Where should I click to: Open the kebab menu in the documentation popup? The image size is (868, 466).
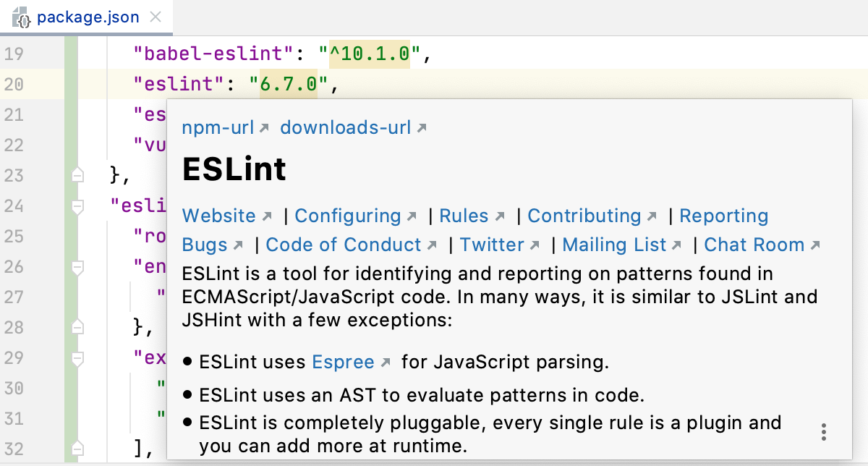click(x=823, y=431)
